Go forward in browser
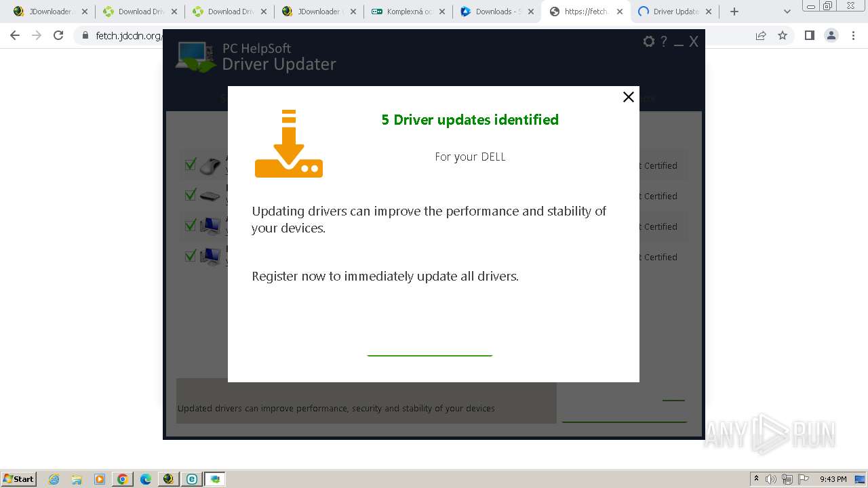Screen dimensions: 868x488 coord(37,35)
